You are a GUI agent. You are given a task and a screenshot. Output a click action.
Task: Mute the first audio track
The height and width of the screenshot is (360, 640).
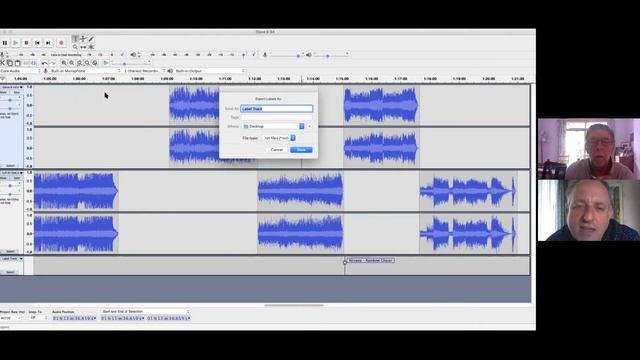point(3,93)
